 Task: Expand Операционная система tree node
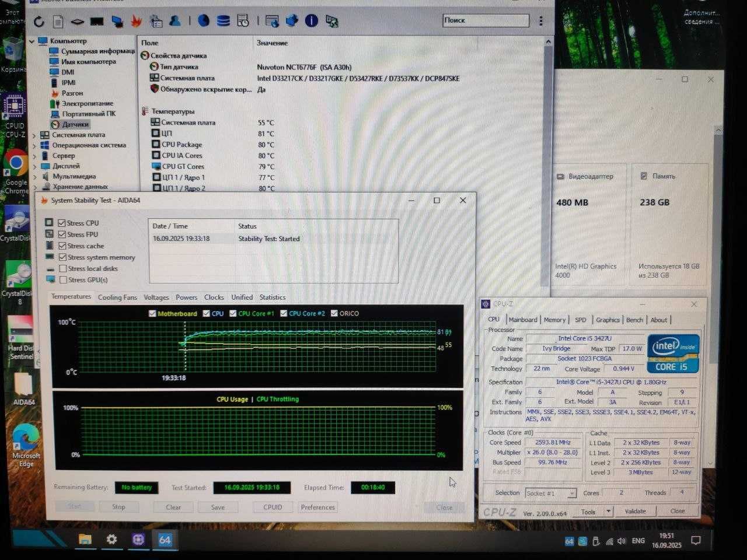tap(34, 146)
